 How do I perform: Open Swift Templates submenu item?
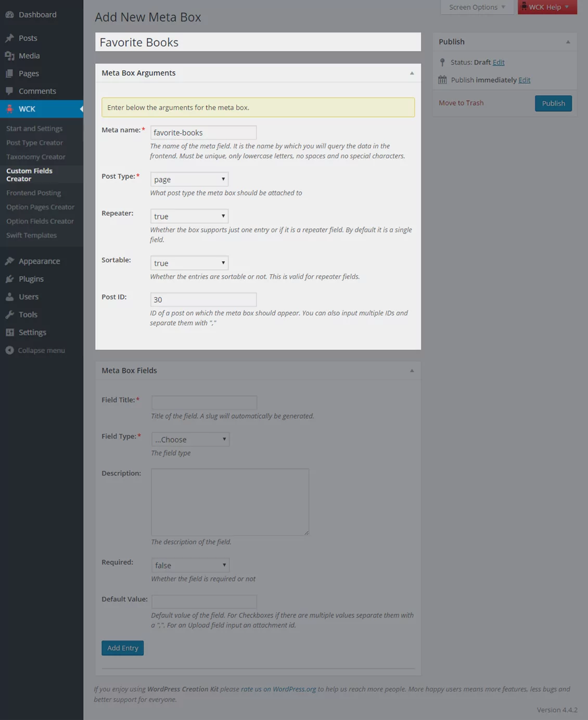(32, 235)
